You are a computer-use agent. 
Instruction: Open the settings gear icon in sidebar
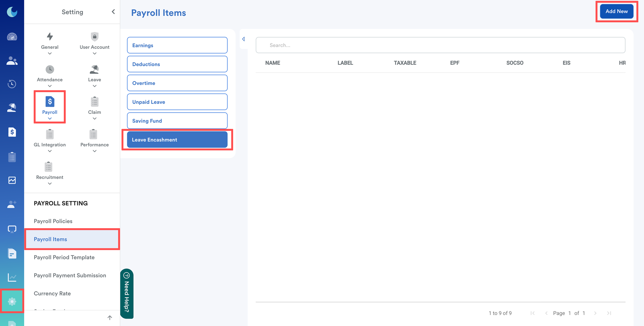pos(12,301)
